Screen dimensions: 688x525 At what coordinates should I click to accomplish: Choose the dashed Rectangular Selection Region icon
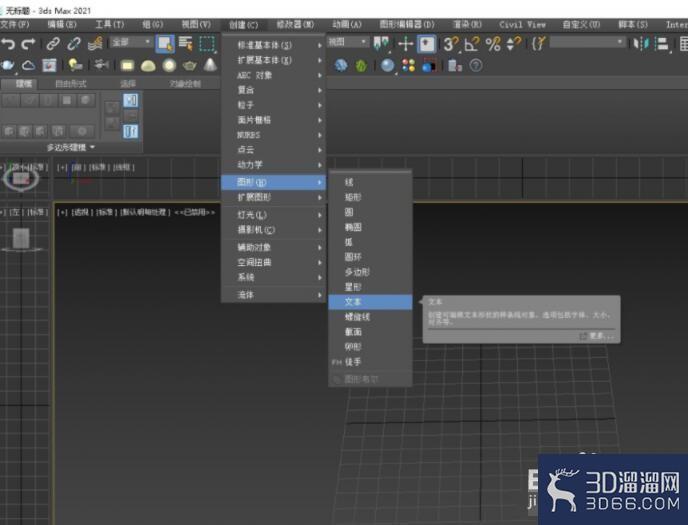point(207,44)
